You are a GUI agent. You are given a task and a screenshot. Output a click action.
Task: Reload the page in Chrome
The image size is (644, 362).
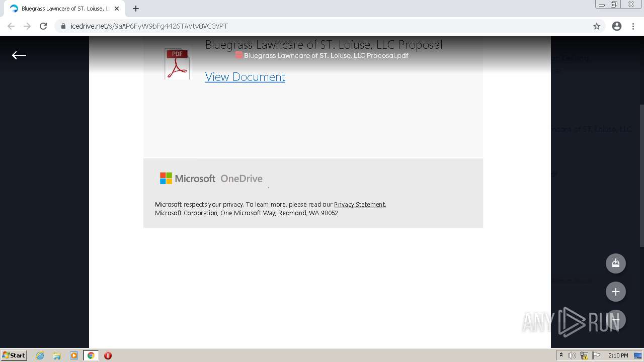(x=43, y=26)
